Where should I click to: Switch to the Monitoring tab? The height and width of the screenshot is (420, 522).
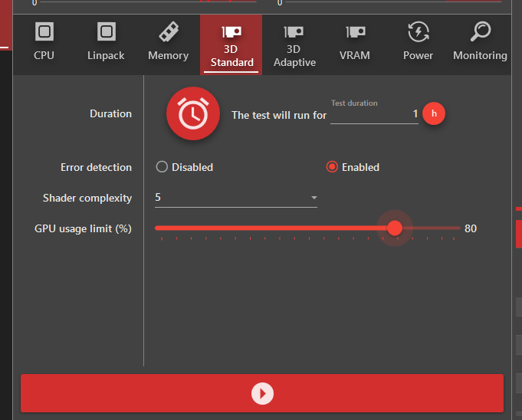481,44
